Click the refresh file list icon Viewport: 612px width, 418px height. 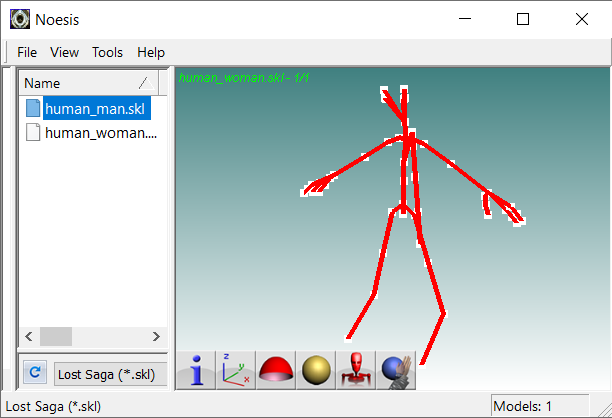point(34,373)
